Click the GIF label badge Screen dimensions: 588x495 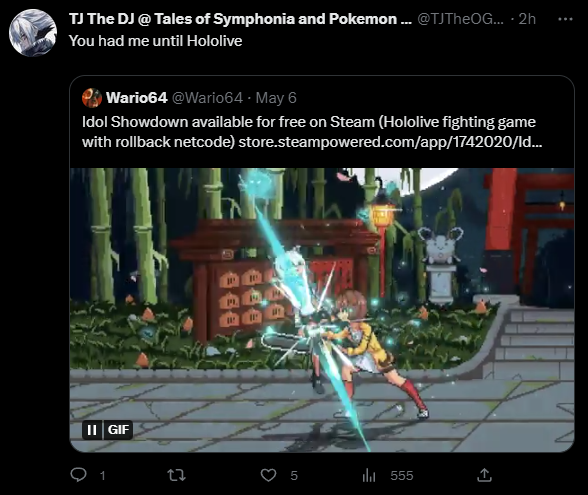click(118, 430)
